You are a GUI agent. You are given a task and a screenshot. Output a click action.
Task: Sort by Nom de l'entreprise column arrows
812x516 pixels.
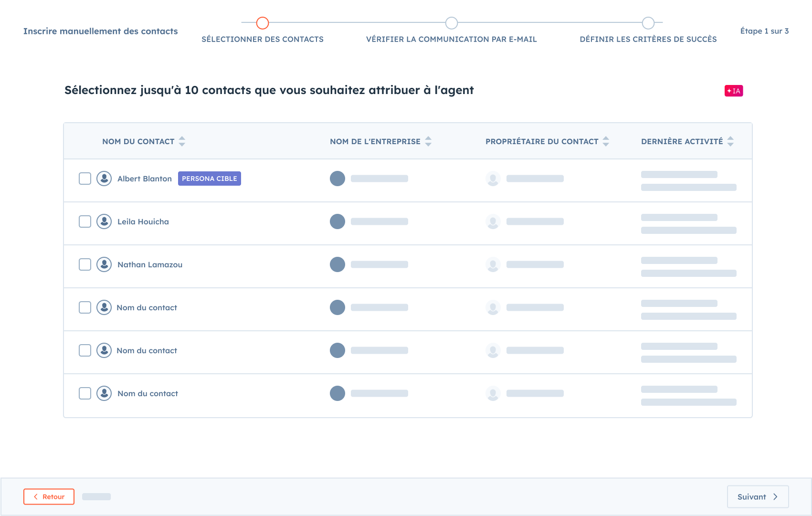428,141
